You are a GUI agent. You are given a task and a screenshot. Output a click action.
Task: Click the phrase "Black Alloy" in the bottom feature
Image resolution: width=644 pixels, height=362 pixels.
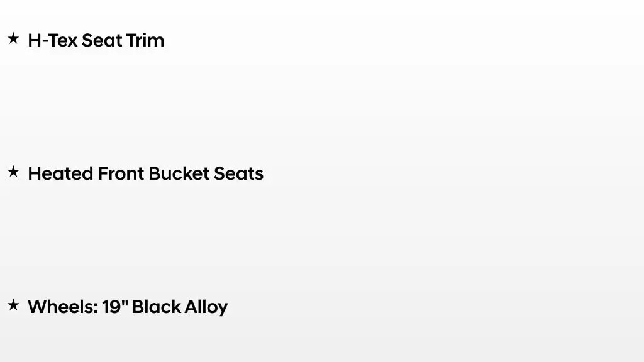[x=180, y=308]
